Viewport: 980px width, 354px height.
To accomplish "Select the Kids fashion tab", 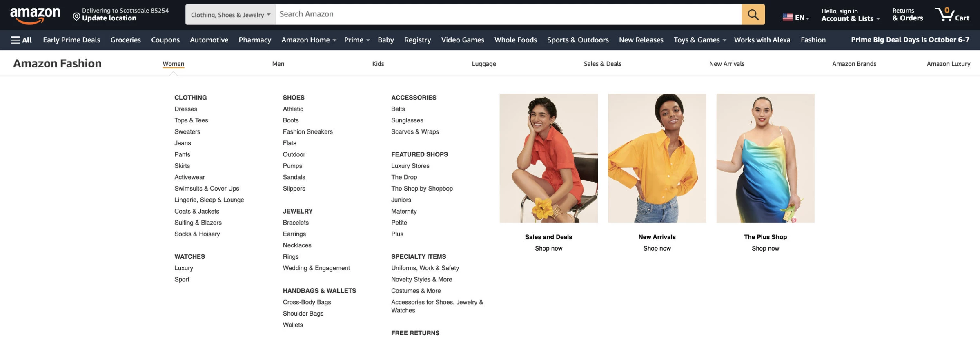I will point(378,64).
